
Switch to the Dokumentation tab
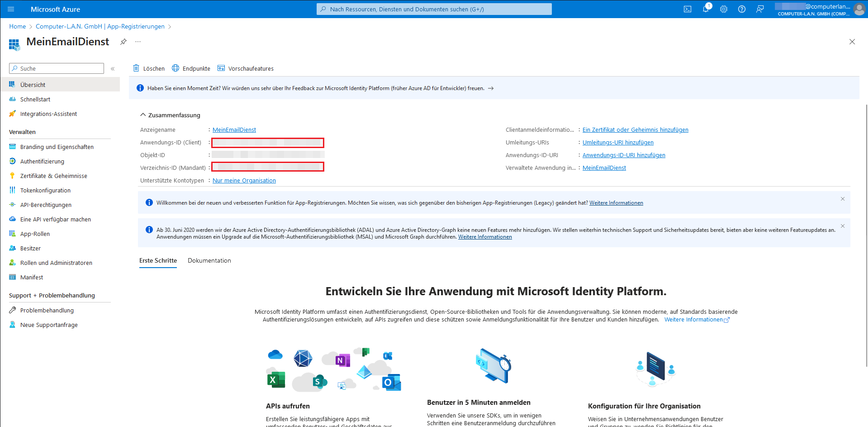(209, 261)
